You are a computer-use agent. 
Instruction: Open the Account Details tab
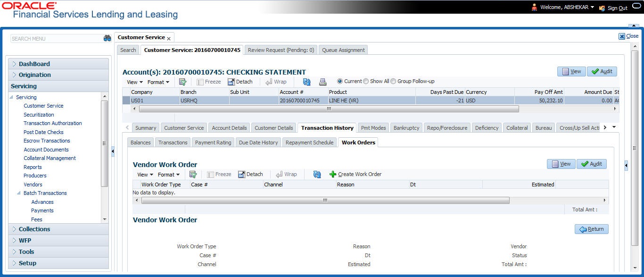point(229,128)
